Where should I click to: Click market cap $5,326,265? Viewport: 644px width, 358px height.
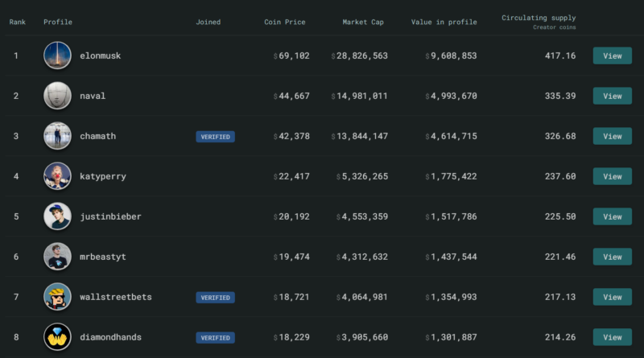click(x=361, y=176)
